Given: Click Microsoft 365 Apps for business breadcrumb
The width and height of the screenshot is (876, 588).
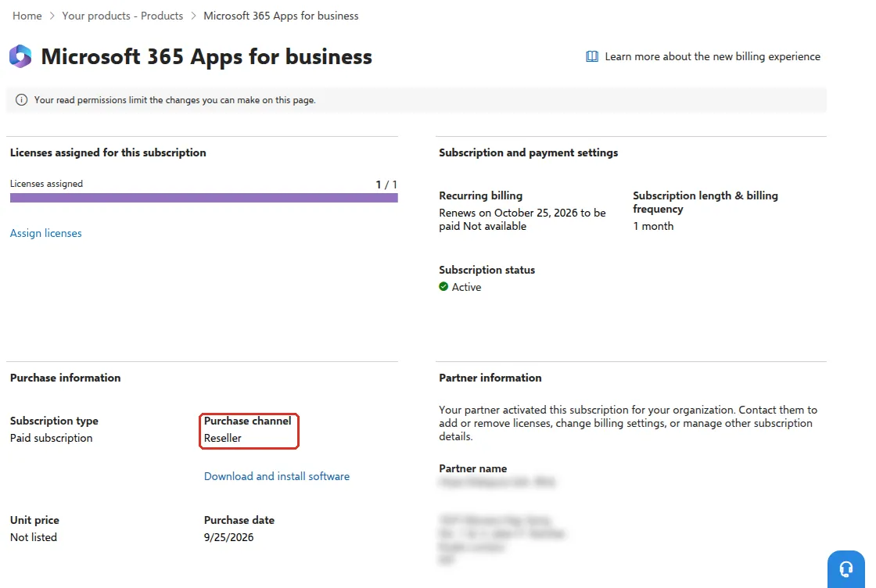Looking at the screenshot, I should pos(281,16).
